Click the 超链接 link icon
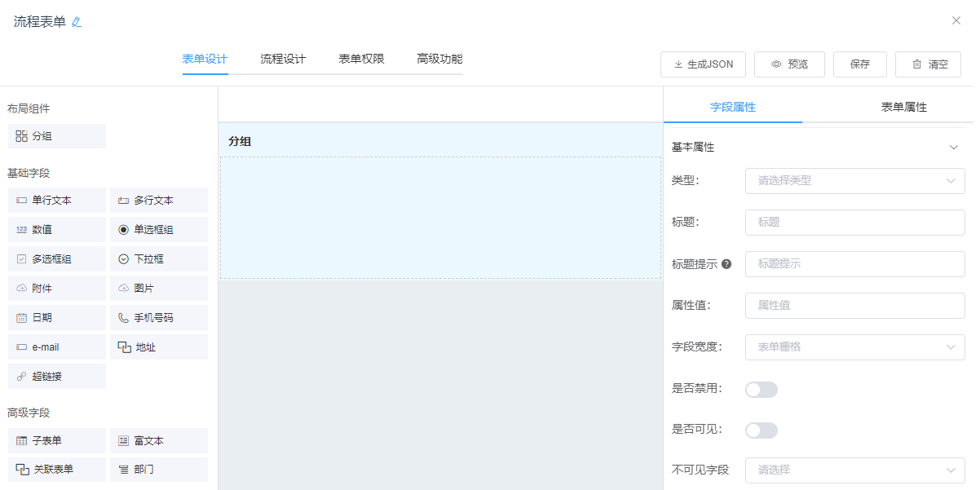 click(x=22, y=377)
